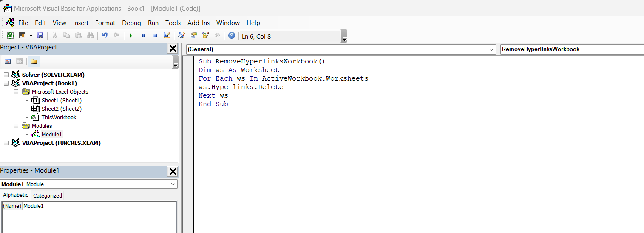Click the VBA menu bar application icon
The image size is (644, 233).
pyautogui.click(x=9, y=23)
